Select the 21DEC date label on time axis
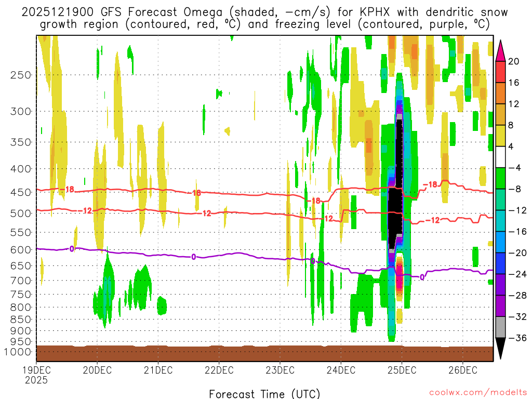 [x=158, y=370]
